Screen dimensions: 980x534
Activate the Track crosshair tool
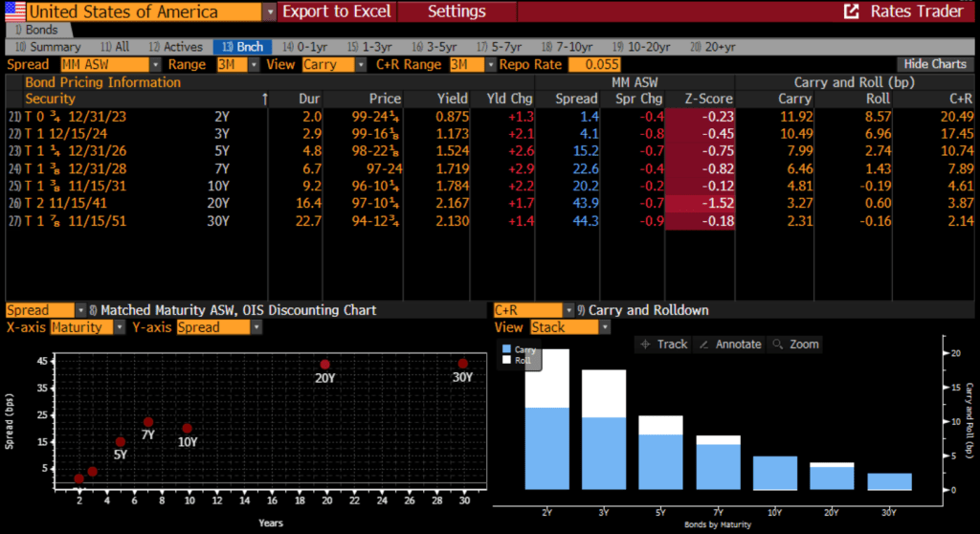point(663,344)
